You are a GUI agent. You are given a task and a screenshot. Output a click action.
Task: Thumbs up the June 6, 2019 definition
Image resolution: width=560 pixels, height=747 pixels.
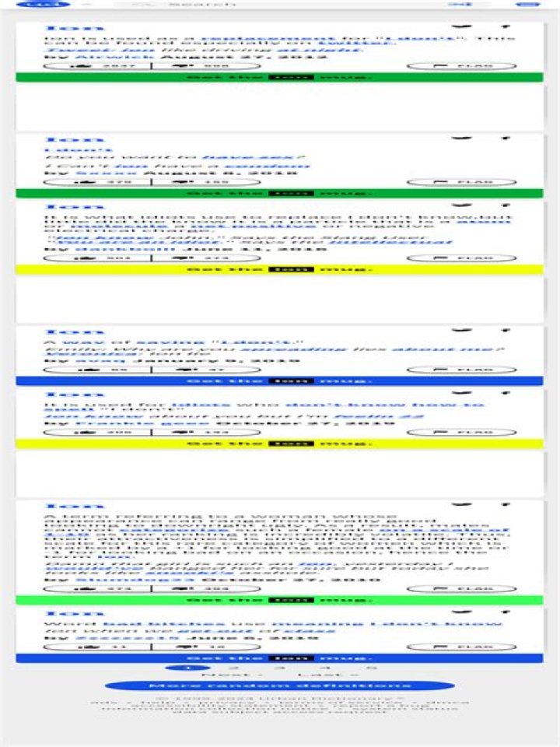point(98,647)
